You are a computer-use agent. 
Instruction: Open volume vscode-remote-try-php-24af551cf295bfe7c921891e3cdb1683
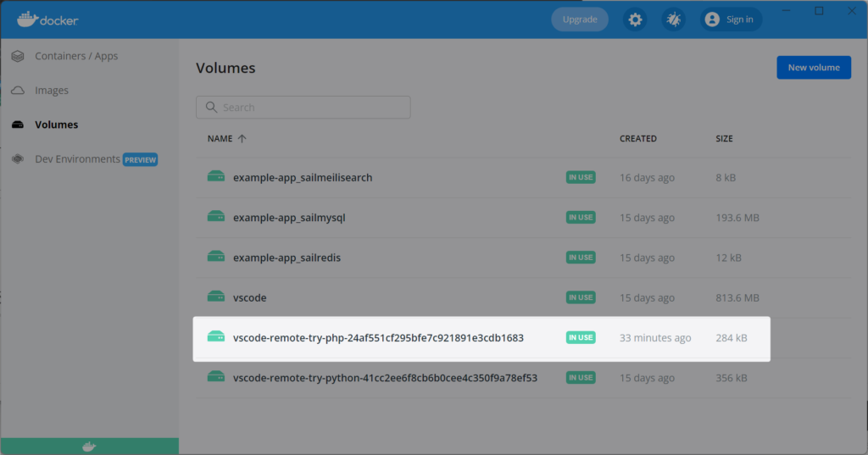coord(378,338)
